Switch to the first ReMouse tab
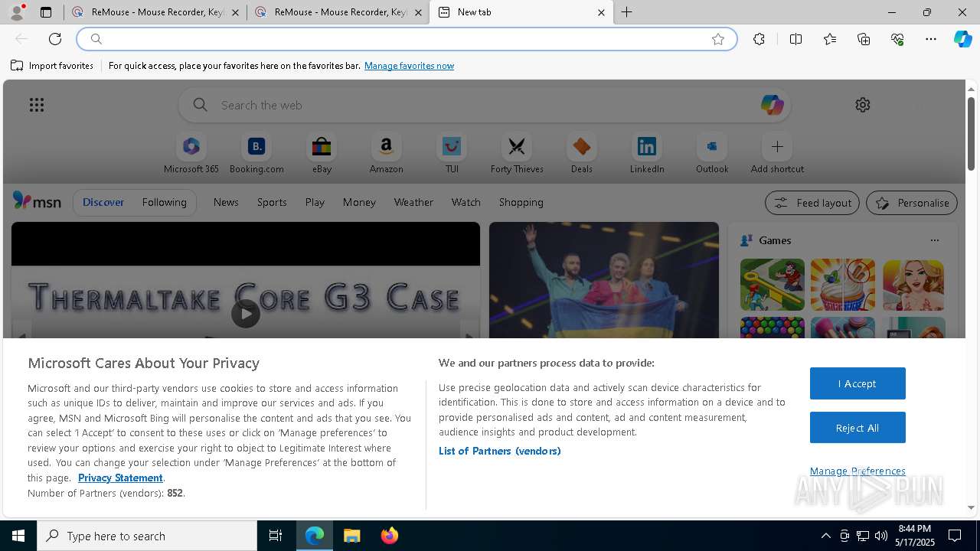 [155, 12]
